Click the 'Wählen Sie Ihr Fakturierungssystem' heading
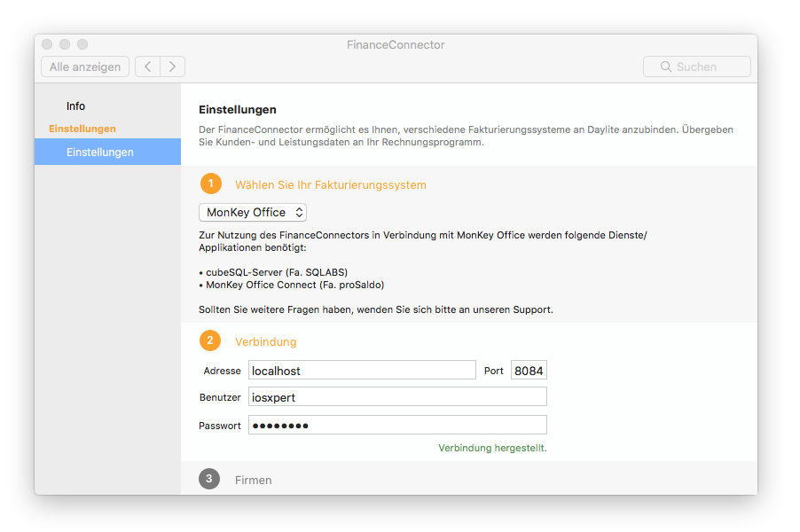 click(331, 184)
